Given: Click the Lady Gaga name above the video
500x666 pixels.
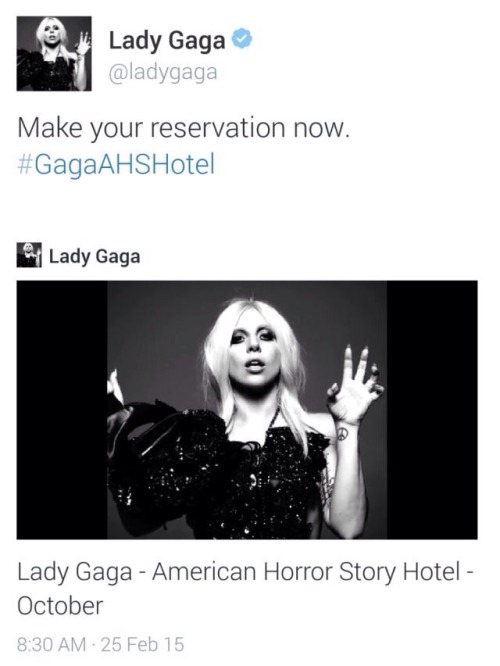Looking at the screenshot, I should click(x=94, y=257).
